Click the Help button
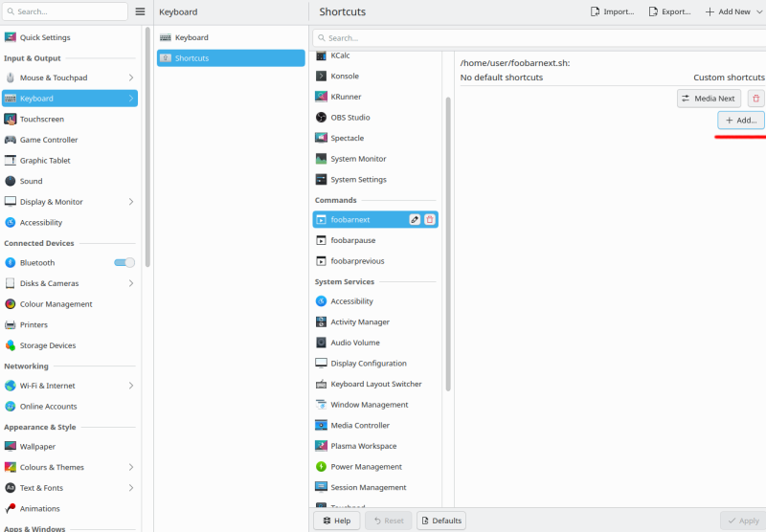The height and width of the screenshot is (532, 766). coord(337,521)
